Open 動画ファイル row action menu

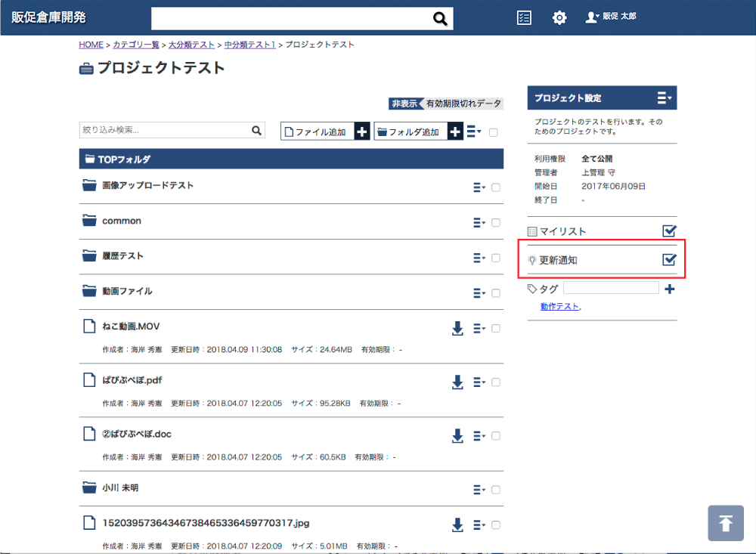coord(479,293)
